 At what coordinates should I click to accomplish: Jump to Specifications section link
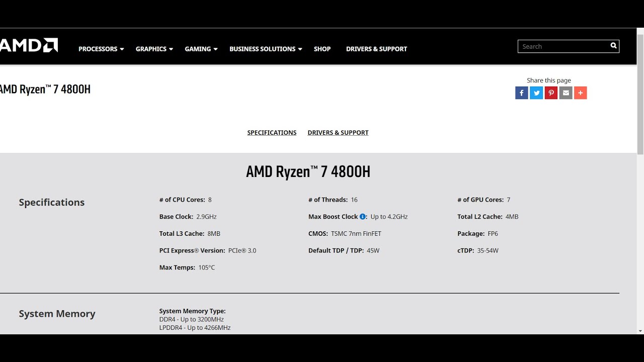pyautogui.click(x=272, y=133)
